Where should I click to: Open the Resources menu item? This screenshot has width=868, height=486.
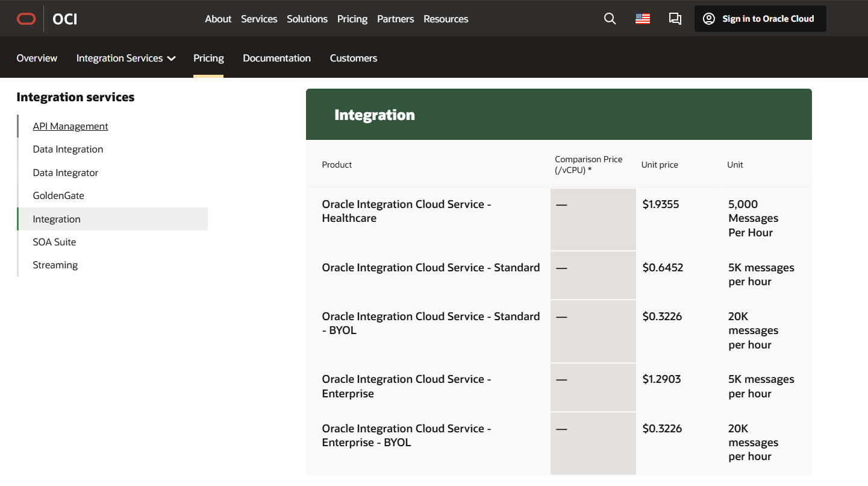(x=445, y=19)
